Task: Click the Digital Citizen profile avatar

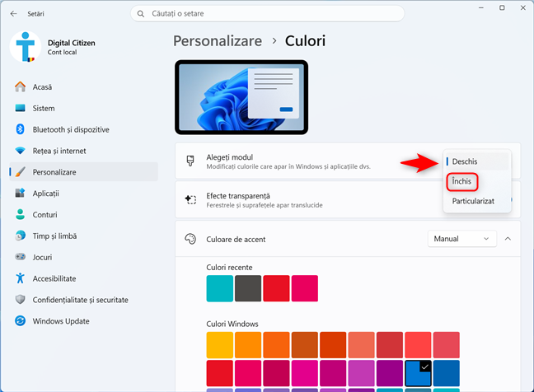Action: coord(26,47)
